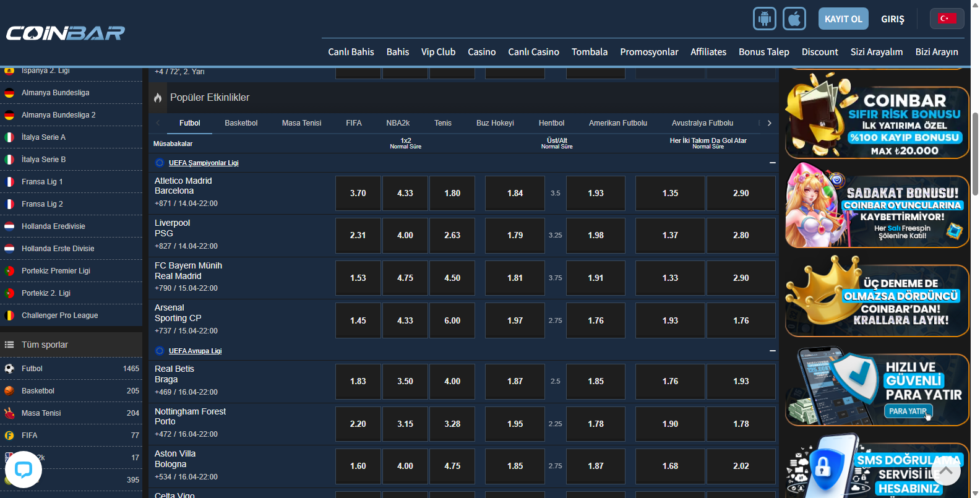
Task: Click the scroll-to-top arrow button
Action: 945,471
